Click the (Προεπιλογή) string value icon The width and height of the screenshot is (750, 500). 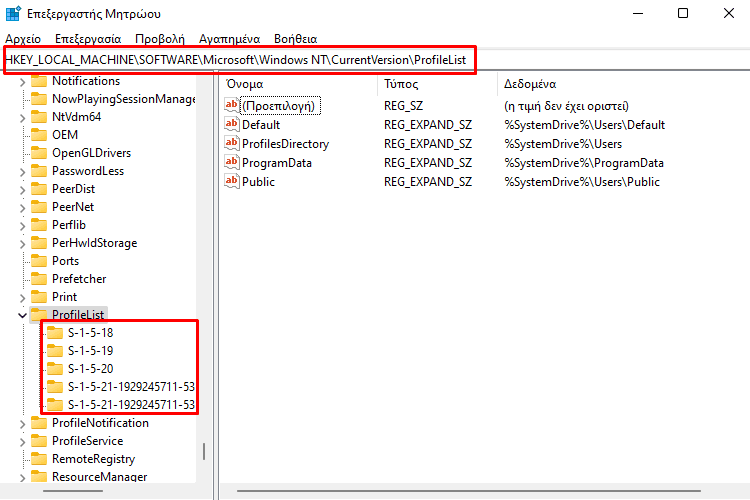pos(232,105)
